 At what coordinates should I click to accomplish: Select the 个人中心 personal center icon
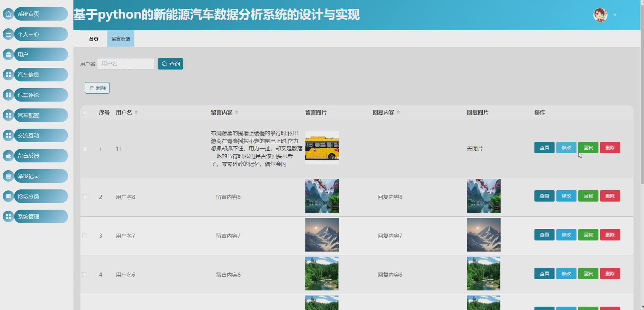(8, 34)
